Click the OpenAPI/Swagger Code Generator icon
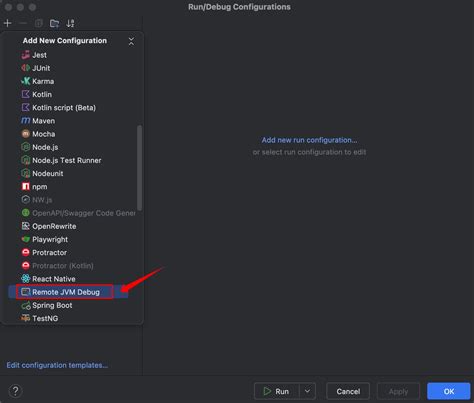This screenshot has width=474, height=403. (26, 213)
